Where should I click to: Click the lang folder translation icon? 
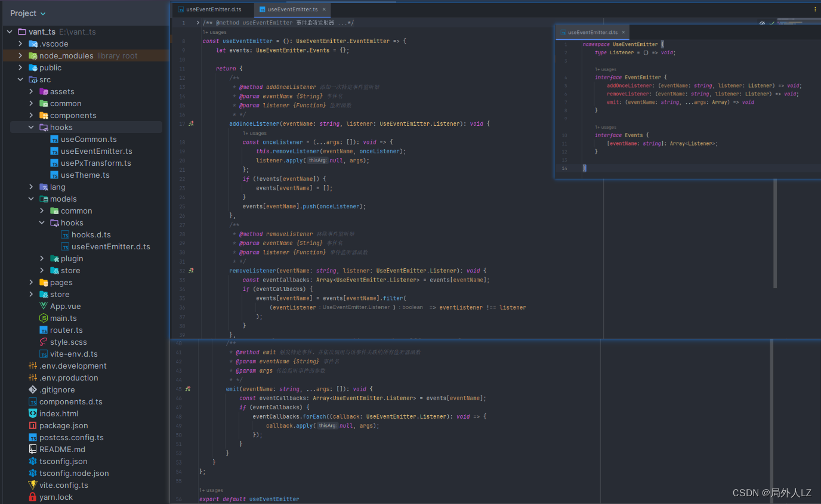click(x=44, y=187)
